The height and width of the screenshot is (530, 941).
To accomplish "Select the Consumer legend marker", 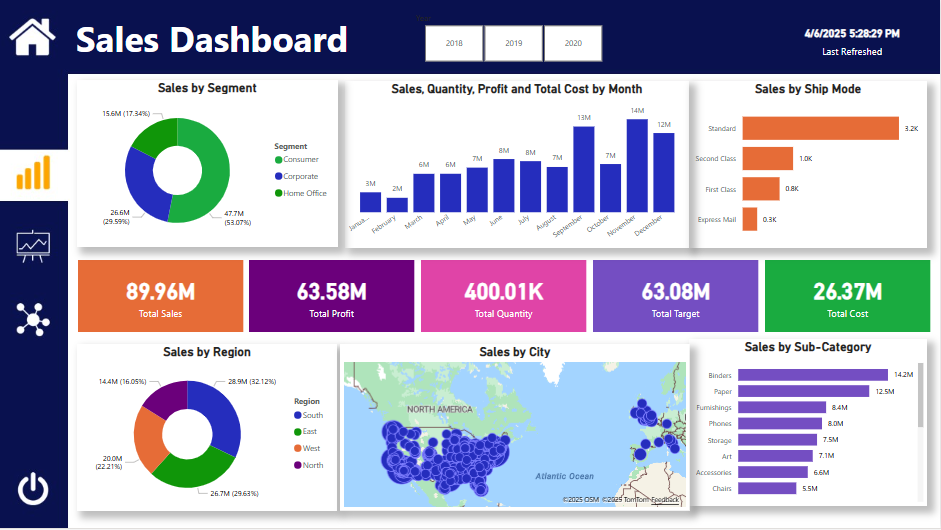I will pyautogui.click(x=278, y=160).
